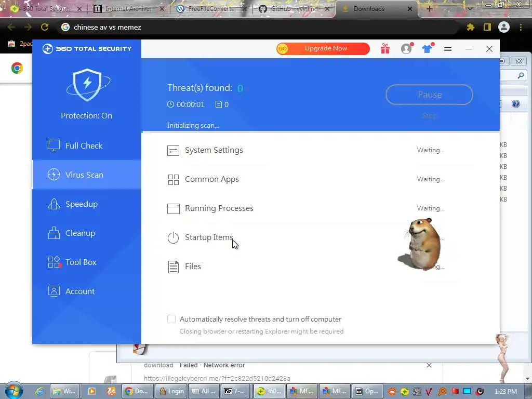Launch Internet Explorer from the taskbar

(39, 391)
